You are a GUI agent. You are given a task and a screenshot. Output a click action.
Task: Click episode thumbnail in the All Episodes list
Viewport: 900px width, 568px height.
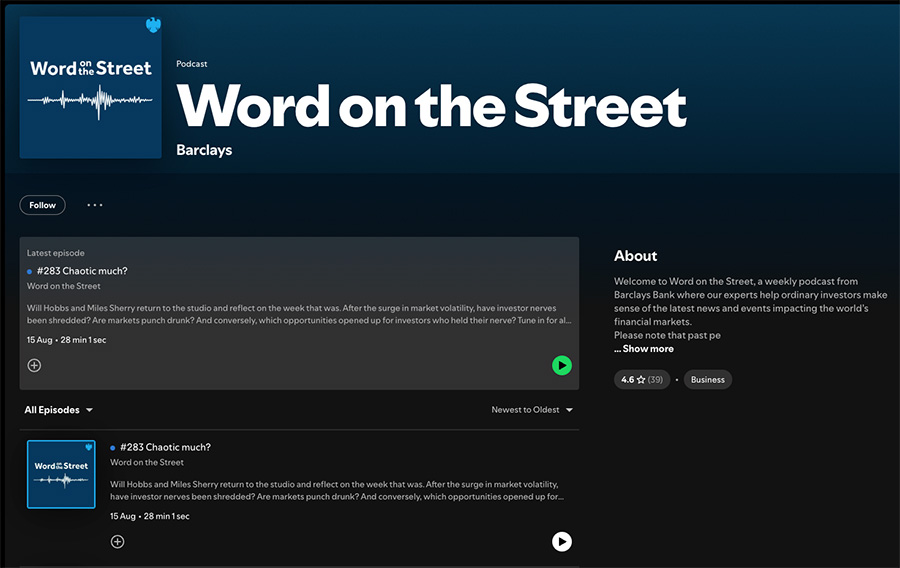pyautogui.click(x=61, y=474)
